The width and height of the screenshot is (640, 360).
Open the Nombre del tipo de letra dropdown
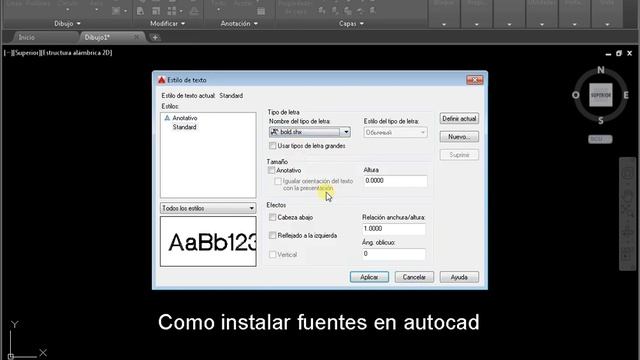(346, 132)
